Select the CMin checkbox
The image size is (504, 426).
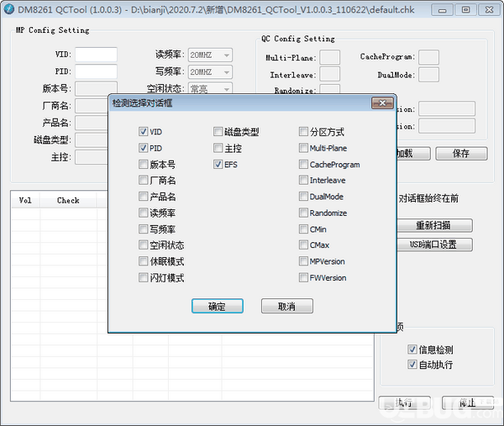[x=303, y=229]
